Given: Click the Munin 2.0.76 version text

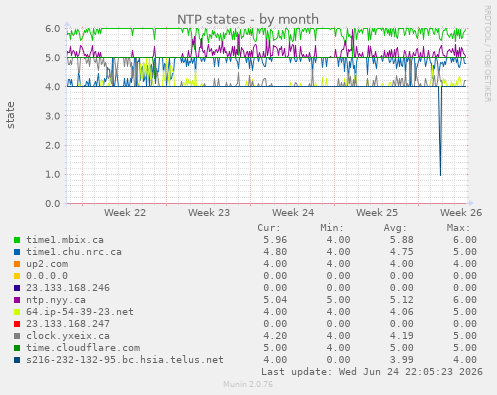Looking at the screenshot, I should click(x=248, y=384).
